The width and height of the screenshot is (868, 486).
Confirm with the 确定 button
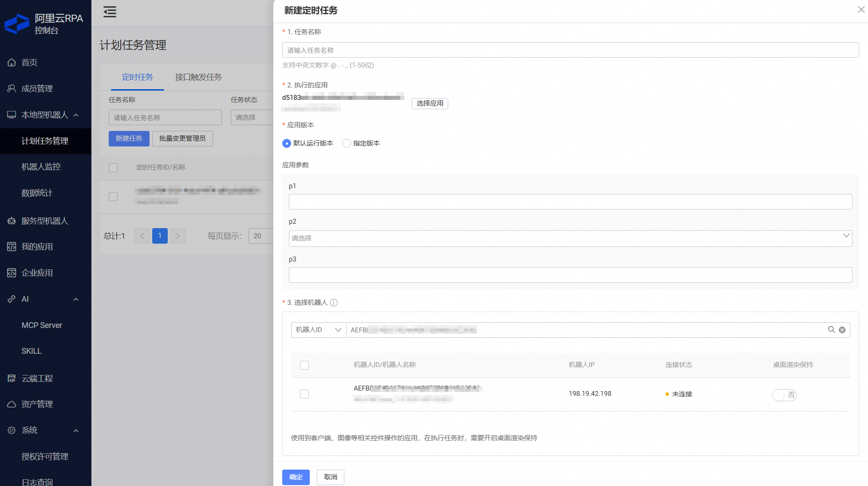click(x=296, y=477)
